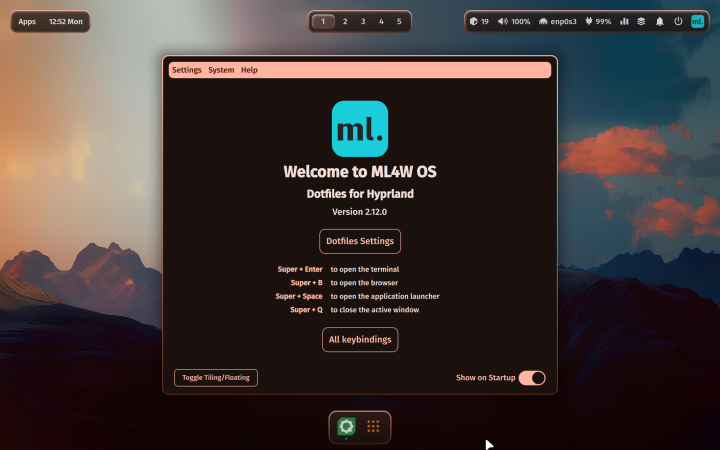720x450 pixels.
Task: Click the Dotfiles for Hyprland subtitle
Action: click(360, 194)
